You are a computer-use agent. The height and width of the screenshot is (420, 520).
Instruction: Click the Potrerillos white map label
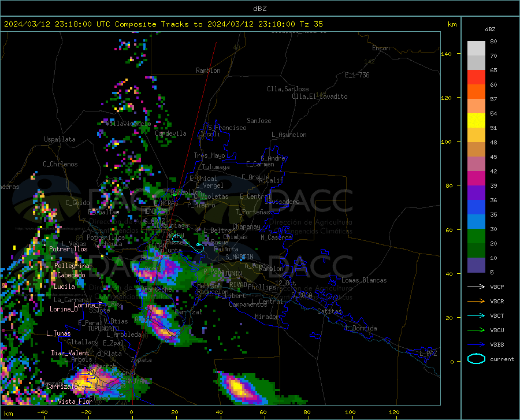click(68, 249)
